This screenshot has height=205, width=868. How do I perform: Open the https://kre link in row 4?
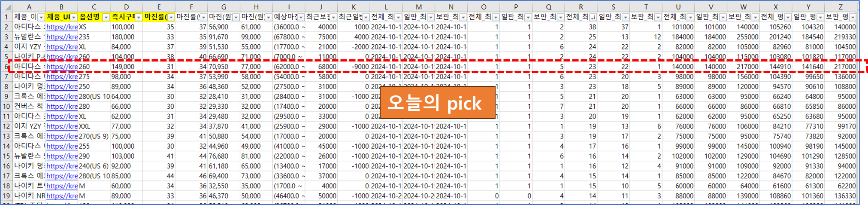tap(62, 47)
